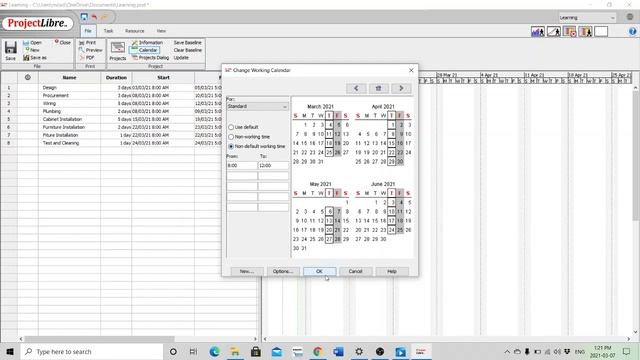Open project Information in ribbon
640x360 pixels.
coord(147,42)
